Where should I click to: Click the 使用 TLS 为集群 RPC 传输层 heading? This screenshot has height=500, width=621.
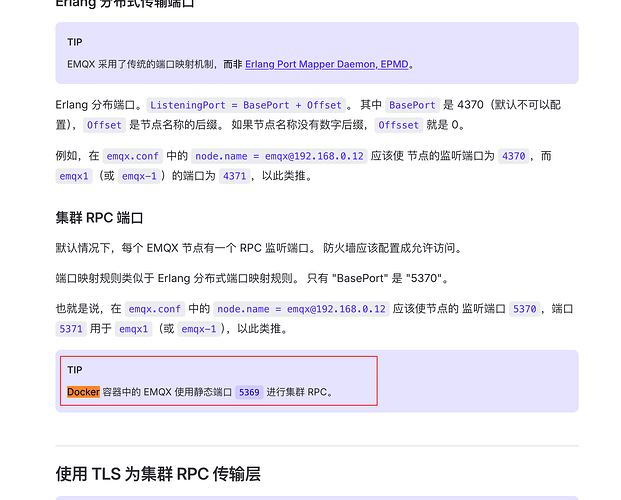(158, 474)
